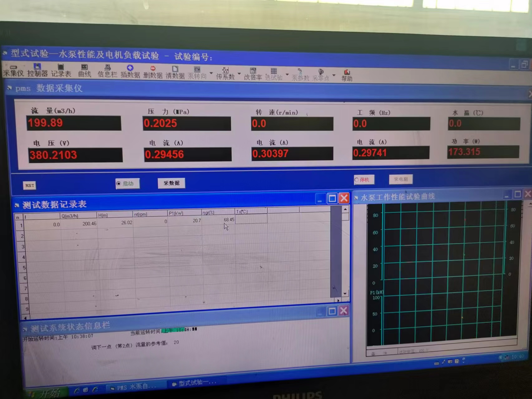This screenshot has width=532, height=399.
Task: Click 删数据 delete data icon
Action: [153, 72]
